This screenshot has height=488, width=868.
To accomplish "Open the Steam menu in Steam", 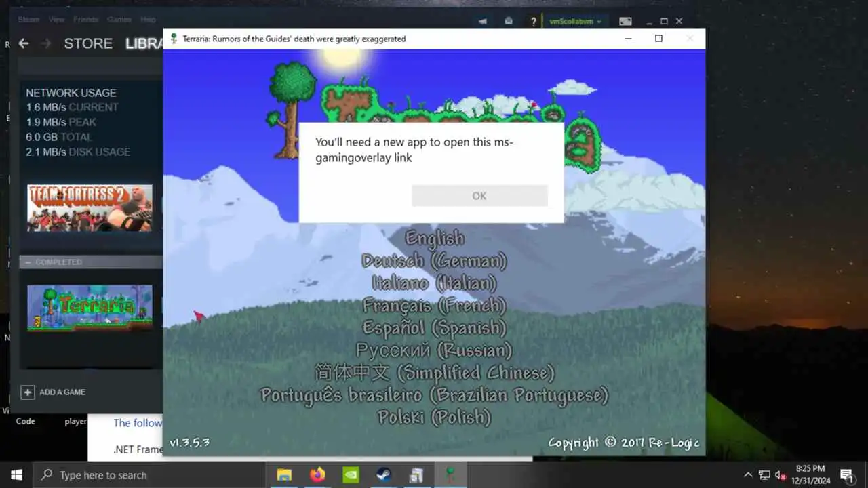I will 28,20.
